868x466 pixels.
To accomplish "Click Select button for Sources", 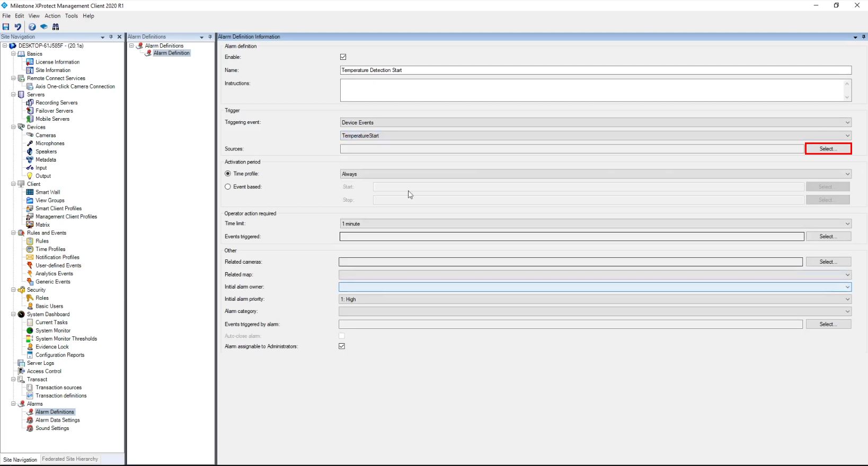I will [x=828, y=149].
